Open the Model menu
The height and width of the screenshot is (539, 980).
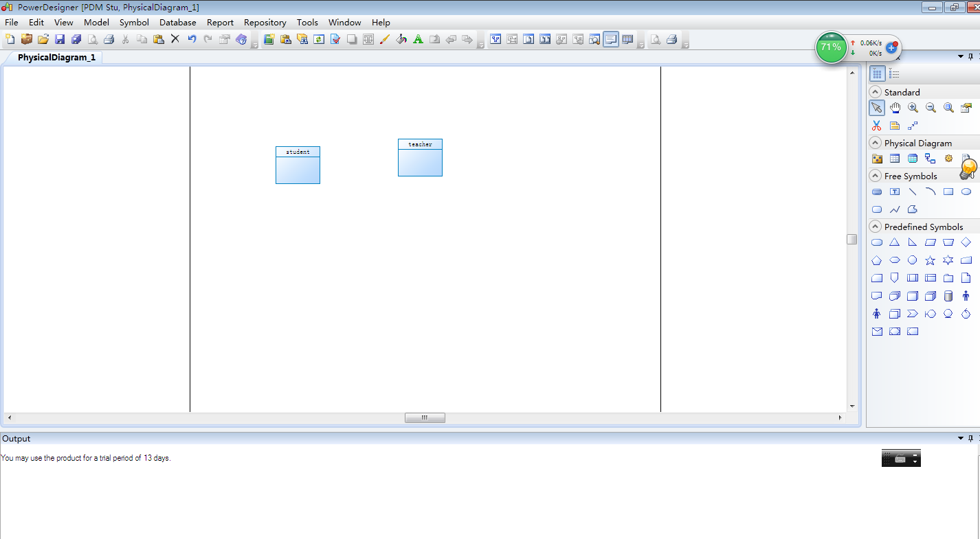coord(97,22)
